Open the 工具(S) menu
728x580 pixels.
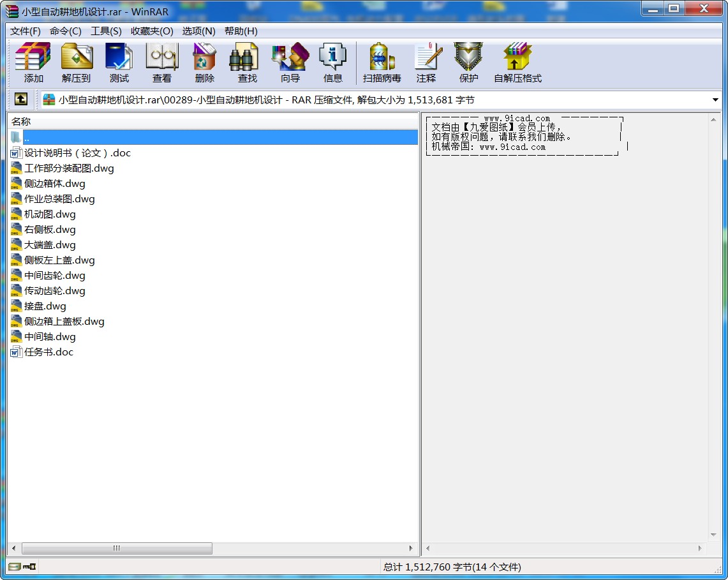click(106, 31)
